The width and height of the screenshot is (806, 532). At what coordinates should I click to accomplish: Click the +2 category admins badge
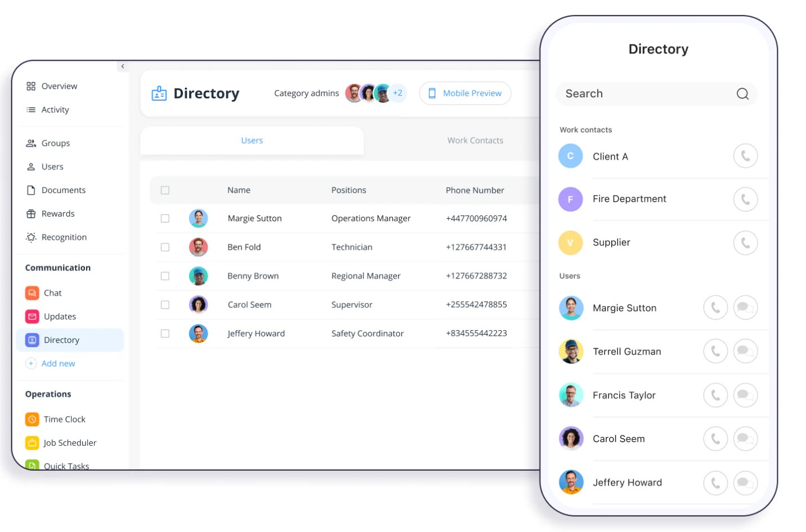click(397, 93)
